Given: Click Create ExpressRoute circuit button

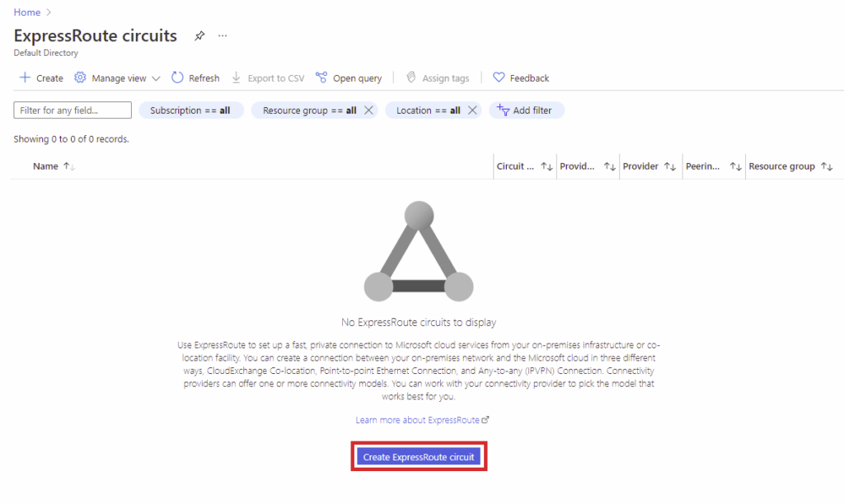Looking at the screenshot, I should tap(419, 457).
